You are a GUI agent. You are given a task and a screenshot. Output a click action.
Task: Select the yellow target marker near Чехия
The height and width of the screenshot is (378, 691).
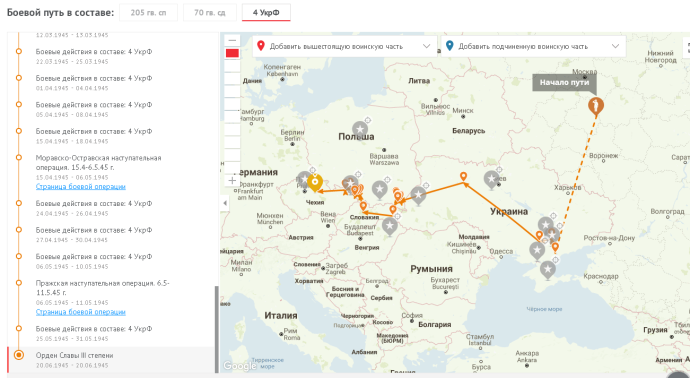pos(315,183)
